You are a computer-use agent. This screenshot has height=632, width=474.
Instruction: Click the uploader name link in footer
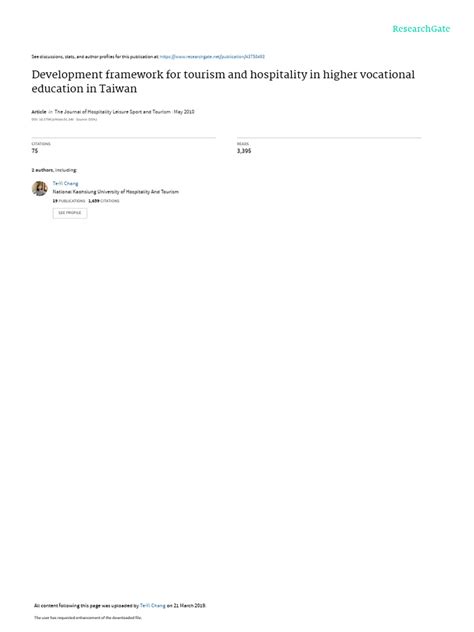tap(153, 605)
